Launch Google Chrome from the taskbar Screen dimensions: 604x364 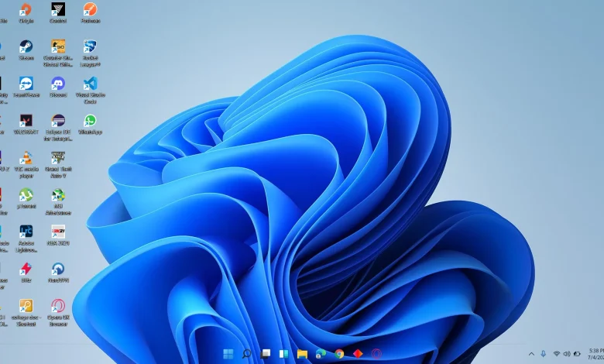pyautogui.click(x=339, y=354)
